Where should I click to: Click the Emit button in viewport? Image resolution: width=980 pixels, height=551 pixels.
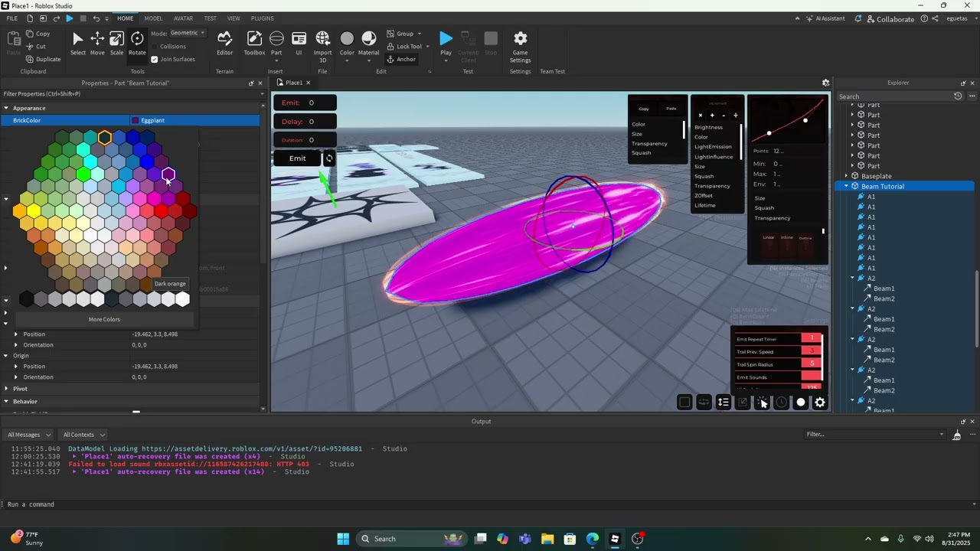tap(297, 158)
